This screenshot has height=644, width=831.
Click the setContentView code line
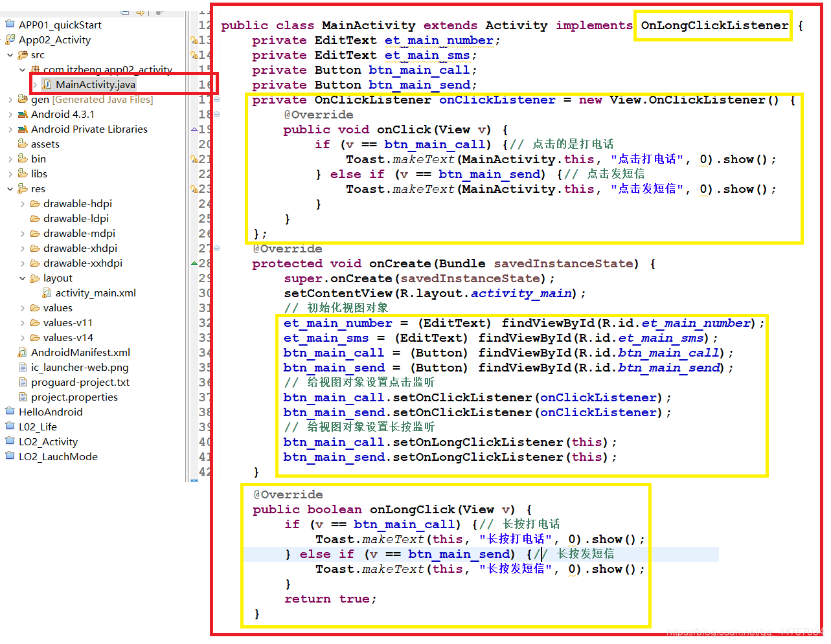(435, 293)
